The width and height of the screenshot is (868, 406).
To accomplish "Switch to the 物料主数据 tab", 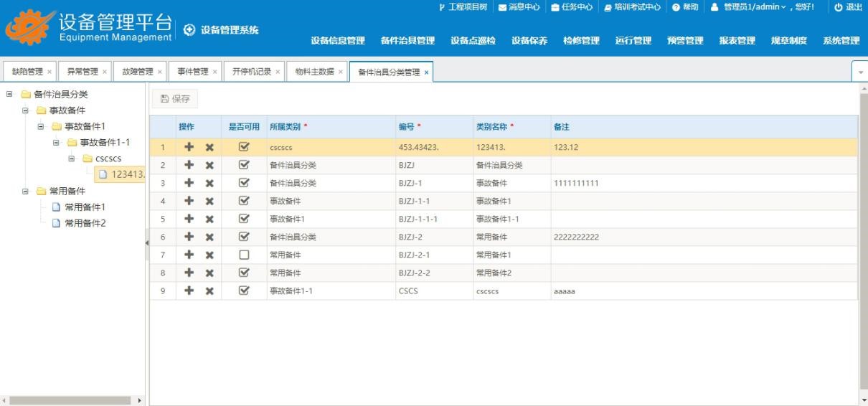I will [314, 72].
